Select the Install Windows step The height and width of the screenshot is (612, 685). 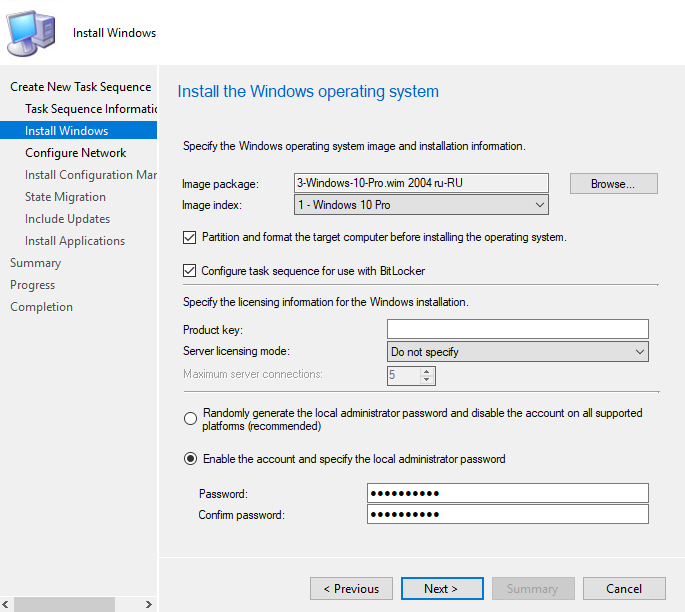[x=79, y=131]
